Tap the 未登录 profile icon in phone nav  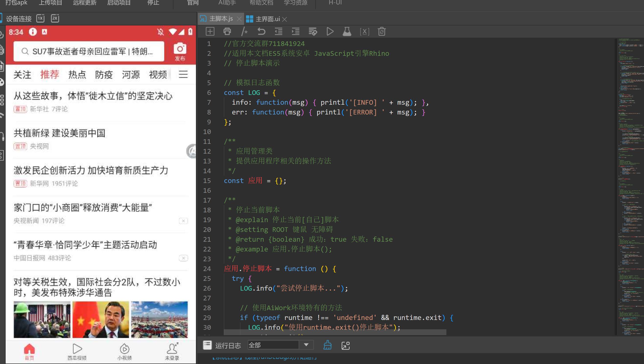point(172,352)
